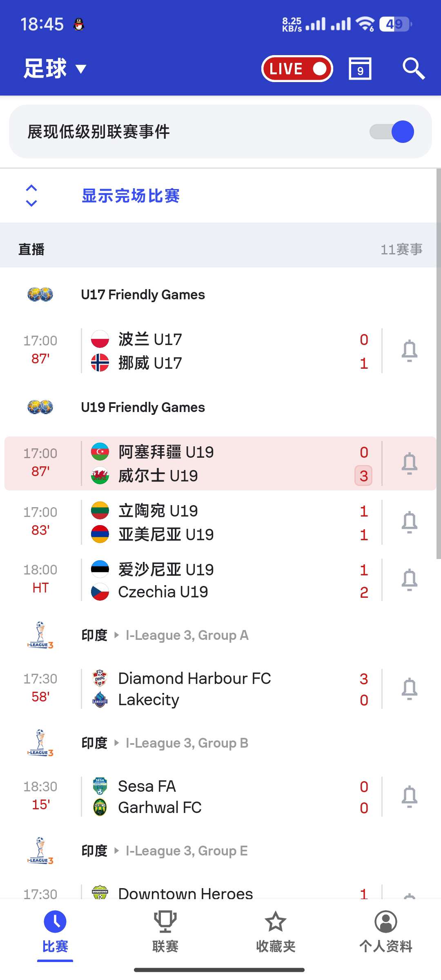Open the 足球 sport dropdown
The height and width of the screenshot is (980, 441).
[55, 69]
